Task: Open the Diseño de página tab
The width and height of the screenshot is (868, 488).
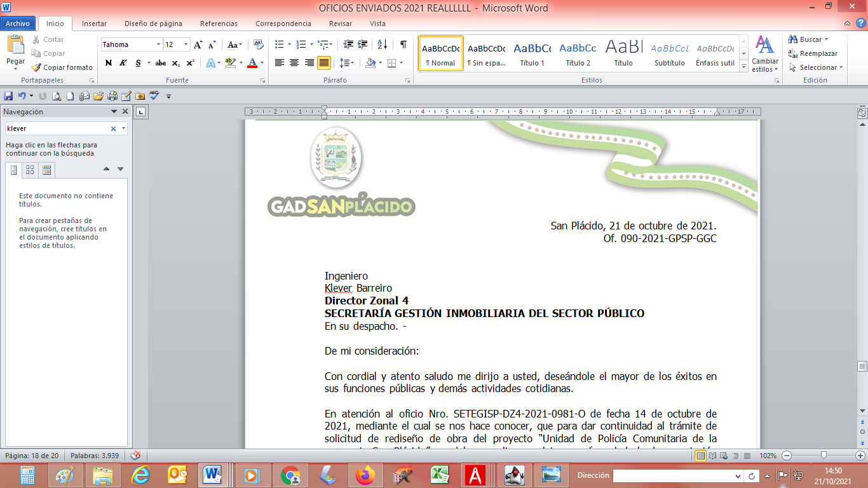Action: (153, 24)
